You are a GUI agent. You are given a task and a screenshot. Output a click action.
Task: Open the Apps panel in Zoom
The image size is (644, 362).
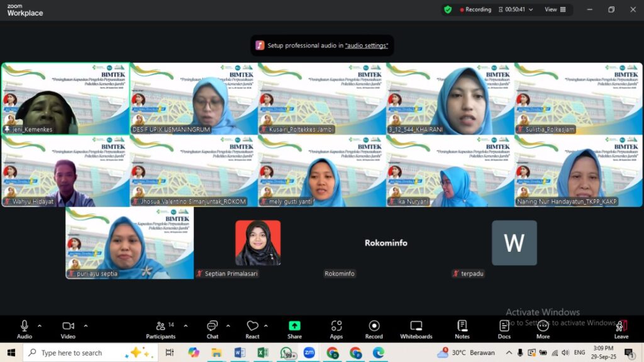click(336, 329)
